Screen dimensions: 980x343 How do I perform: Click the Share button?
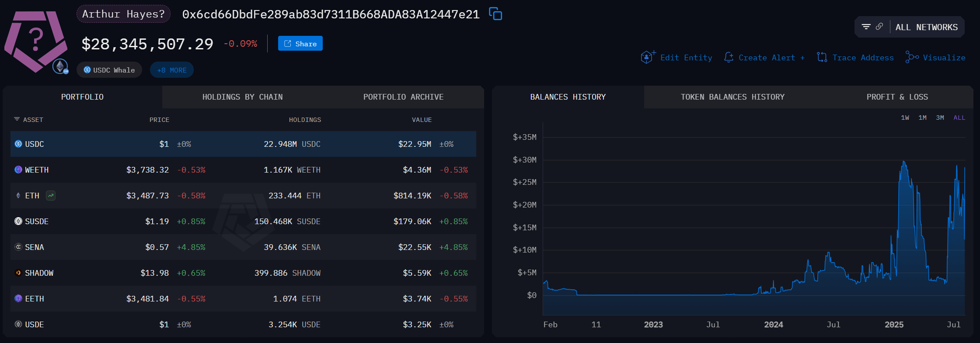coord(300,43)
